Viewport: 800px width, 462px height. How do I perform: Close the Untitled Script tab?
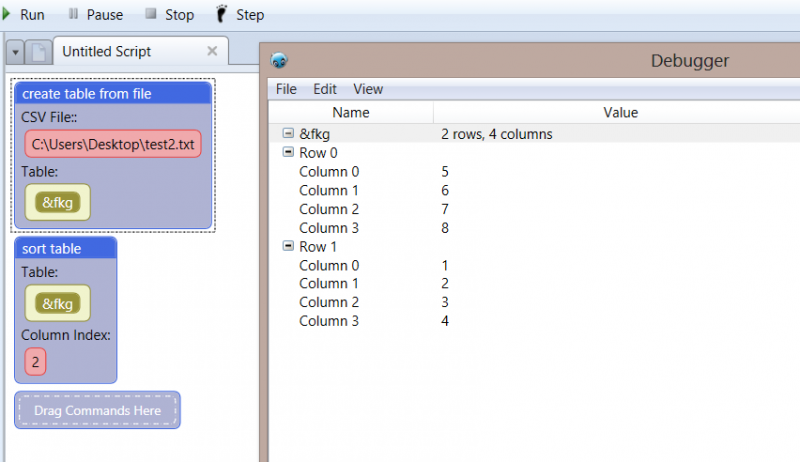pyautogui.click(x=212, y=51)
